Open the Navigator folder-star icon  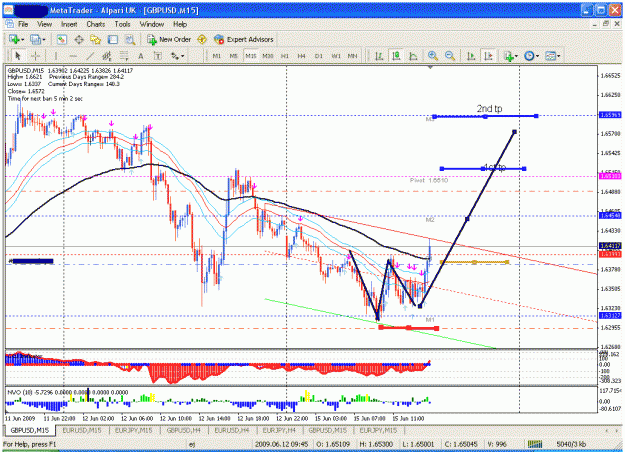(95, 39)
